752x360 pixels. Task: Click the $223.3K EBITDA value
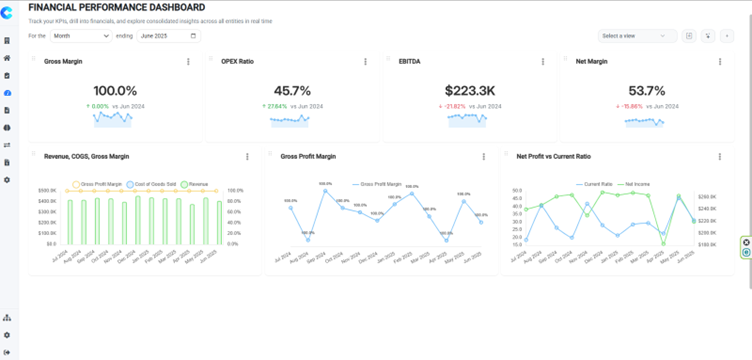click(x=470, y=91)
